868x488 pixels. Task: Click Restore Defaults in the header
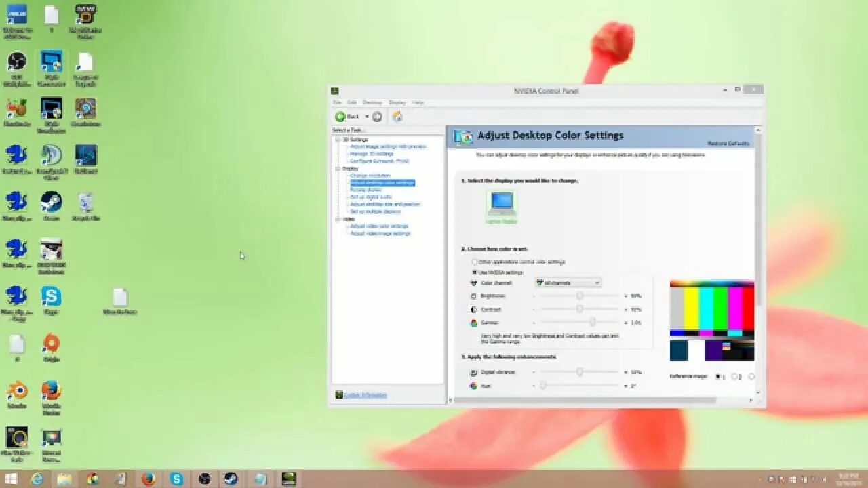728,144
